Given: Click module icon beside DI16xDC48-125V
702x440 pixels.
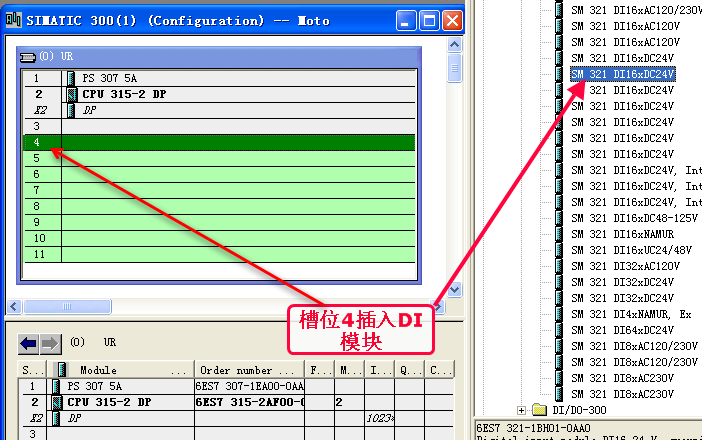Looking at the screenshot, I should [558, 218].
